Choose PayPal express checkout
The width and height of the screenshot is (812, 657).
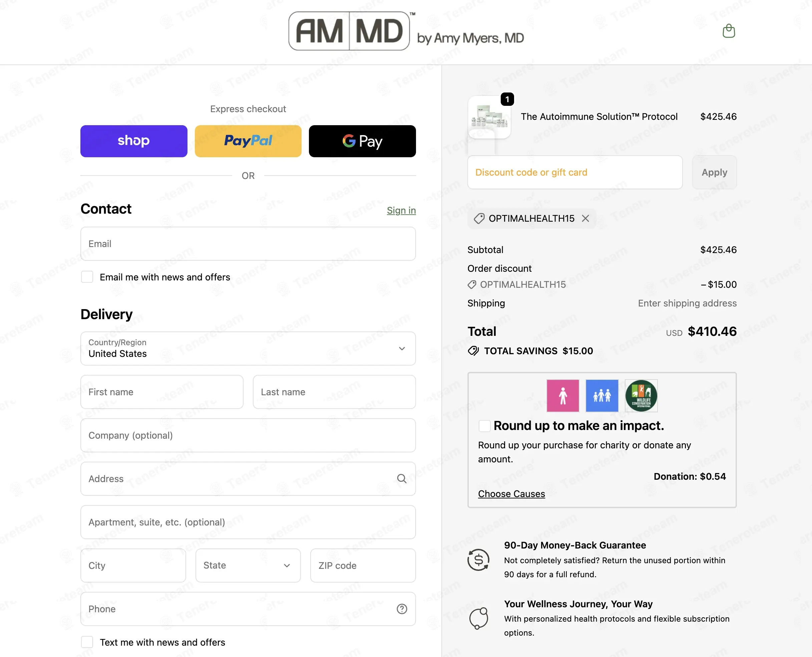click(248, 141)
